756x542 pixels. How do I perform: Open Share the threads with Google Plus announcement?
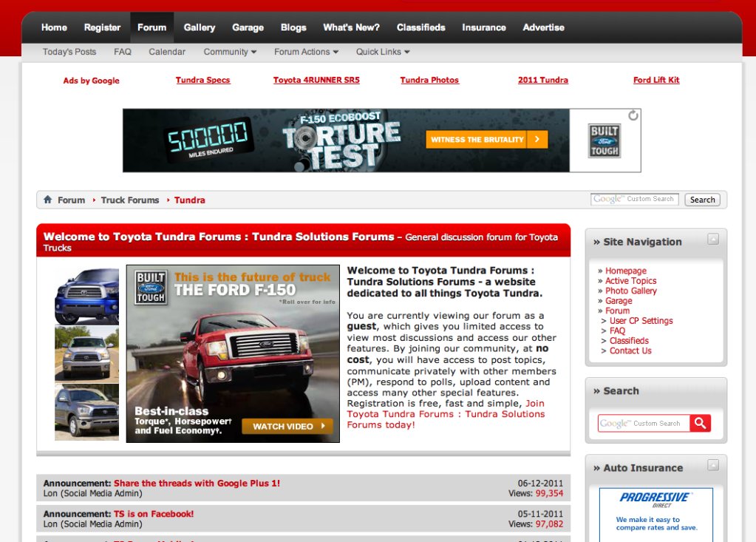point(197,483)
